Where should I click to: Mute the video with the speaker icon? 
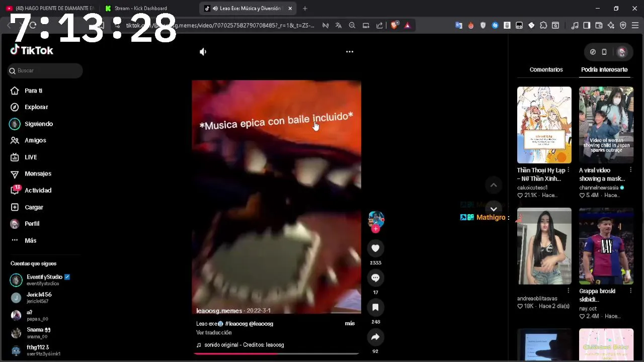203,52
